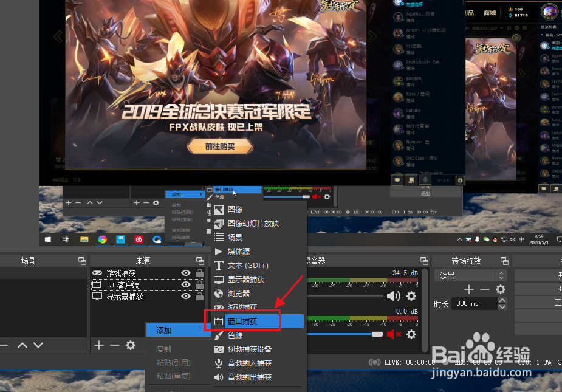Select 音频输出捕获 from the submenu
Screen dimensions: 562x392
250,377
